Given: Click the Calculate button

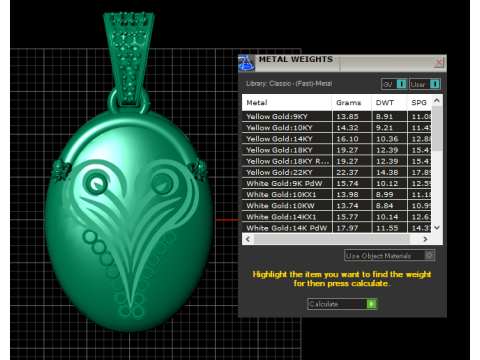Looking at the screenshot, I should (x=342, y=304).
